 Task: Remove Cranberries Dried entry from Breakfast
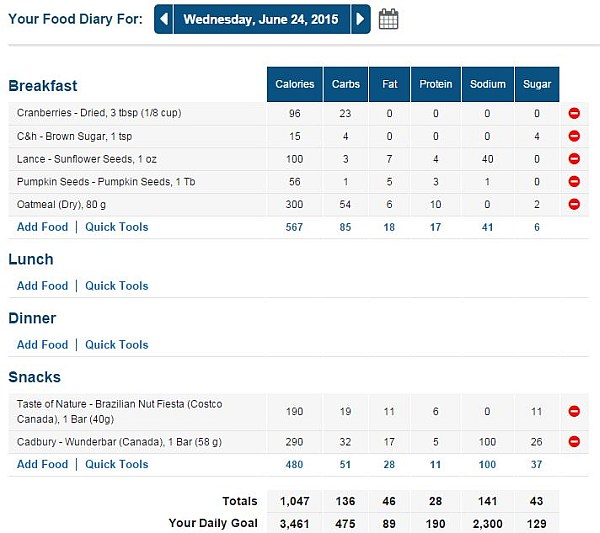pos(574,114)
